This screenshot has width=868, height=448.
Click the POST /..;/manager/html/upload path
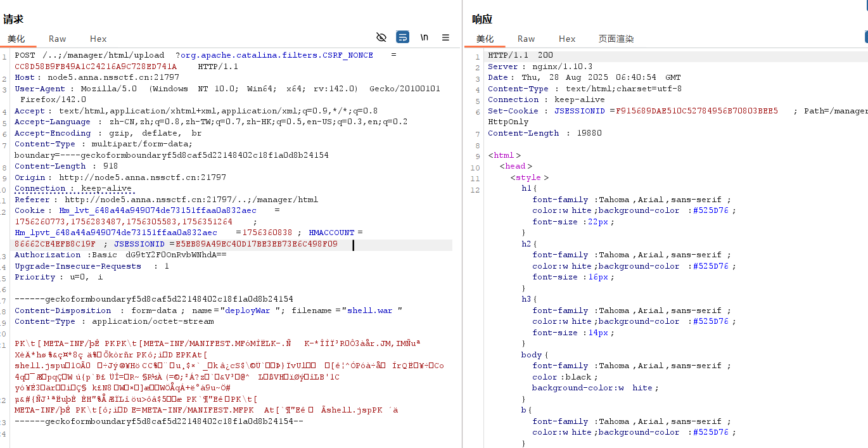(x=89, y=55)
